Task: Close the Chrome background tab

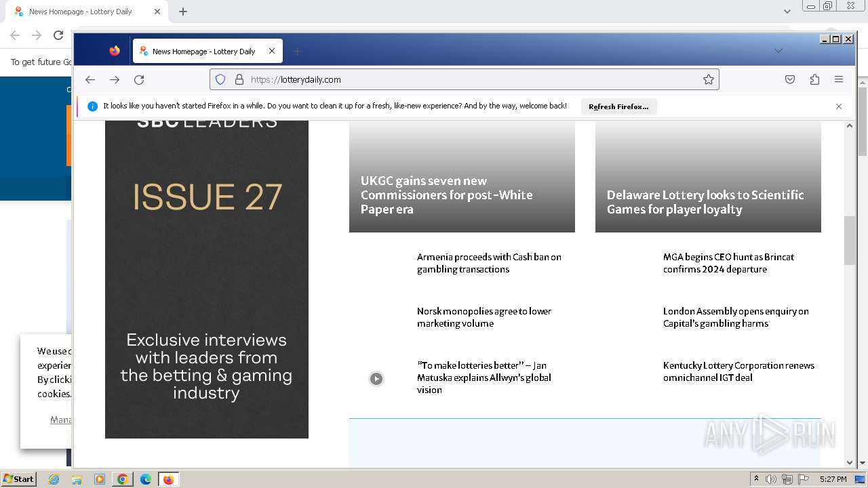Action: coord(157,12)
